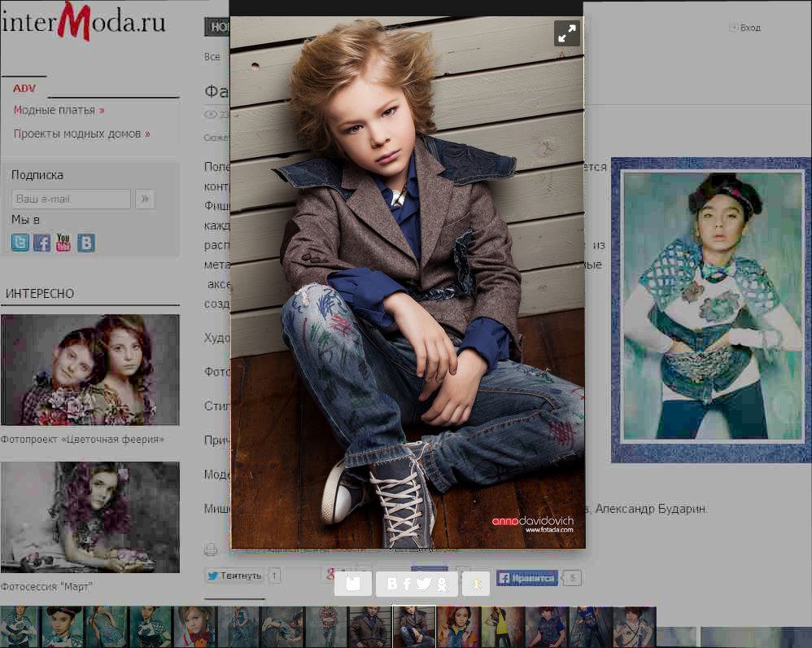The height and width of the screenshot is (648, 812).
Task: Click the tweet count '1' bubble
Action: point(275,576)
